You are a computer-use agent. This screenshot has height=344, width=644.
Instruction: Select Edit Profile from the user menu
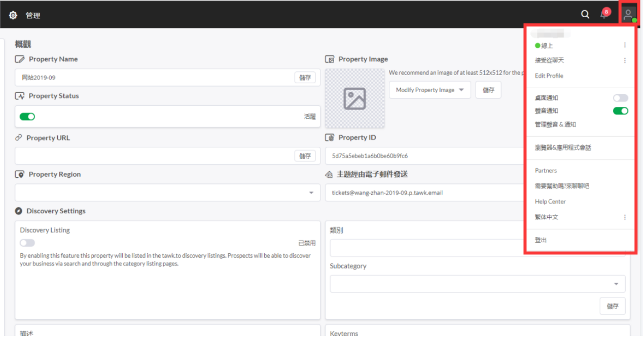pos(549,76)
